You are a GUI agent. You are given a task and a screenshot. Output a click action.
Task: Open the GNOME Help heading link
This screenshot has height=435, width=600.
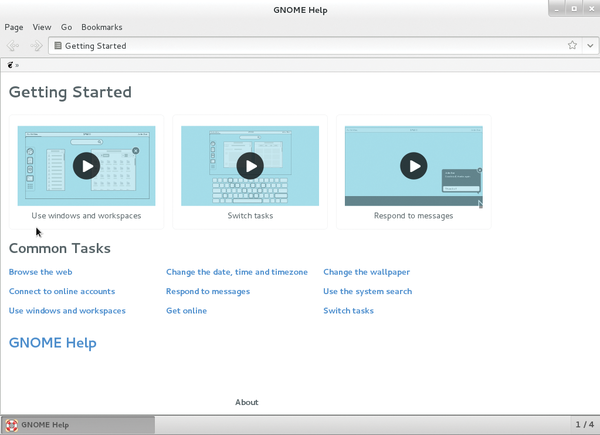(53, 343)
